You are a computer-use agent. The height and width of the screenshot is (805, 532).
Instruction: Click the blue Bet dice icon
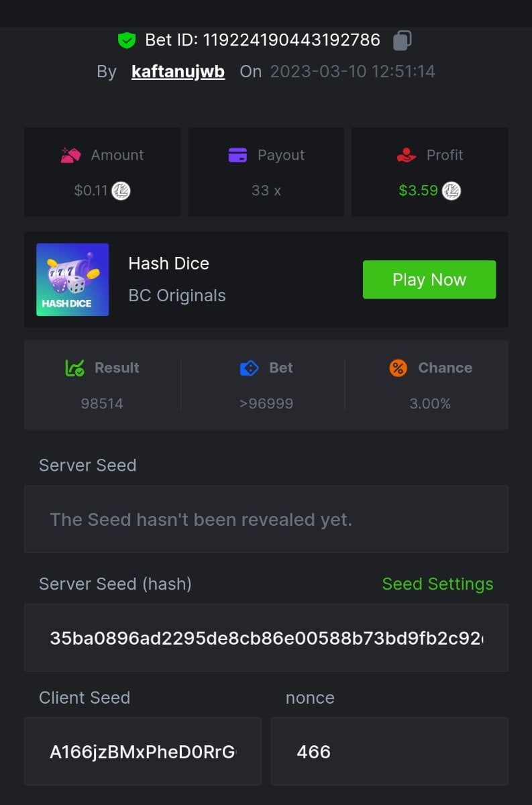(x=249, y=368)
